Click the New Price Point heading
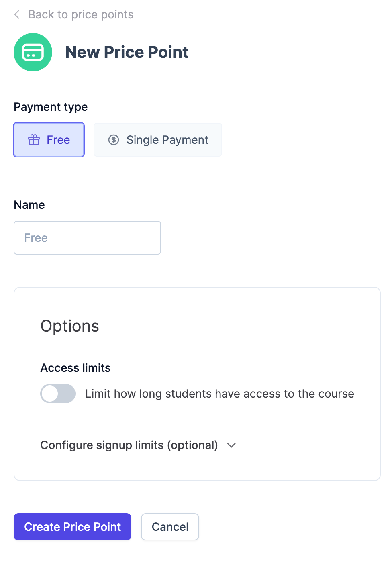Screen dimensions: 392x567 pyautogui.click(x=127, y=52)
